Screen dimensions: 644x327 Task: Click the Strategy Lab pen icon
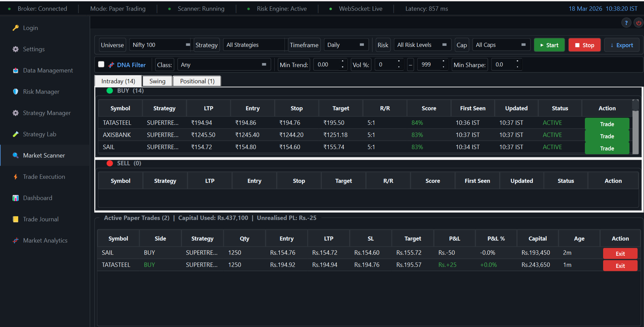[16, 134]
